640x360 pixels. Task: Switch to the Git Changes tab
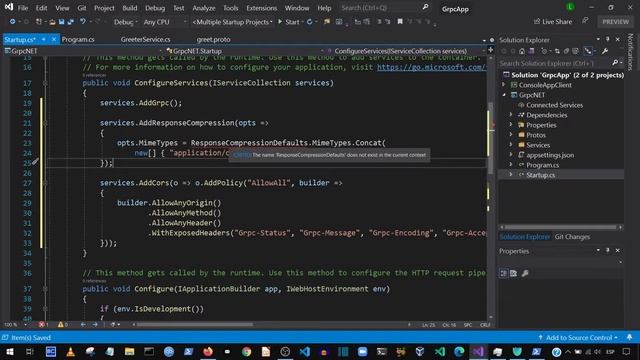[x=572, y=237]
